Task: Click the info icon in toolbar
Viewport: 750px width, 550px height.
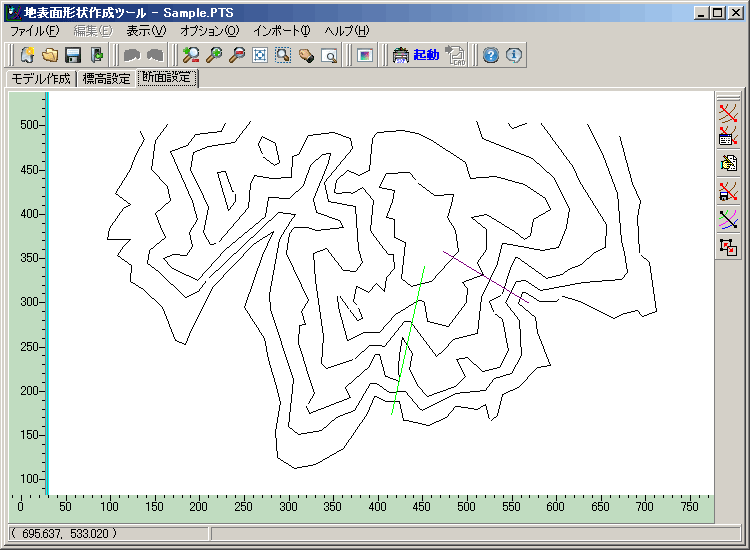Action: [514, 55]
